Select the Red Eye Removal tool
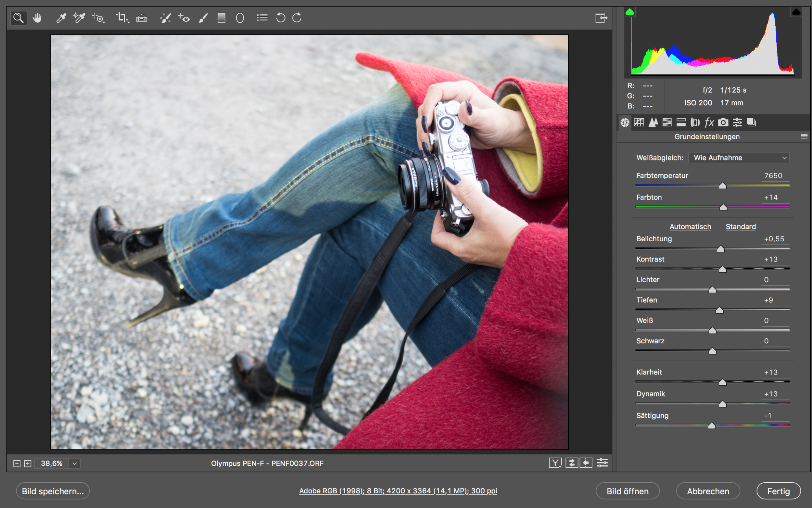The image size is (812, 508). [184, 18]
